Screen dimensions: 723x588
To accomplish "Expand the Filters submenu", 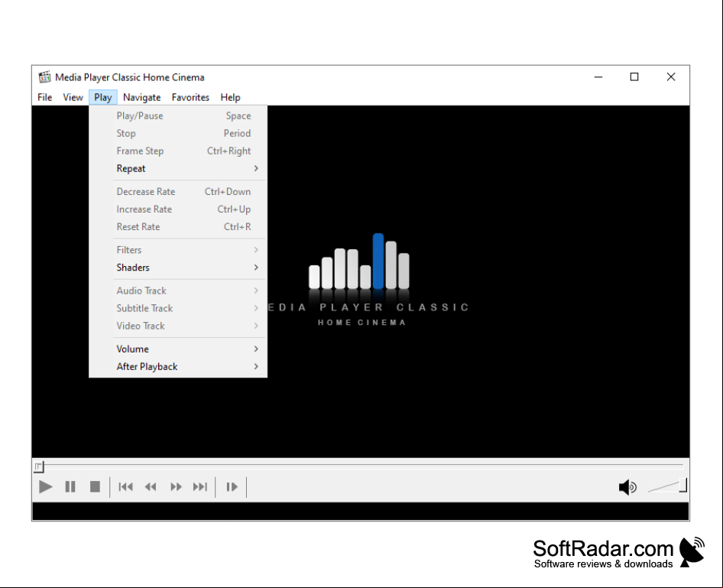I will click(178, 249).
